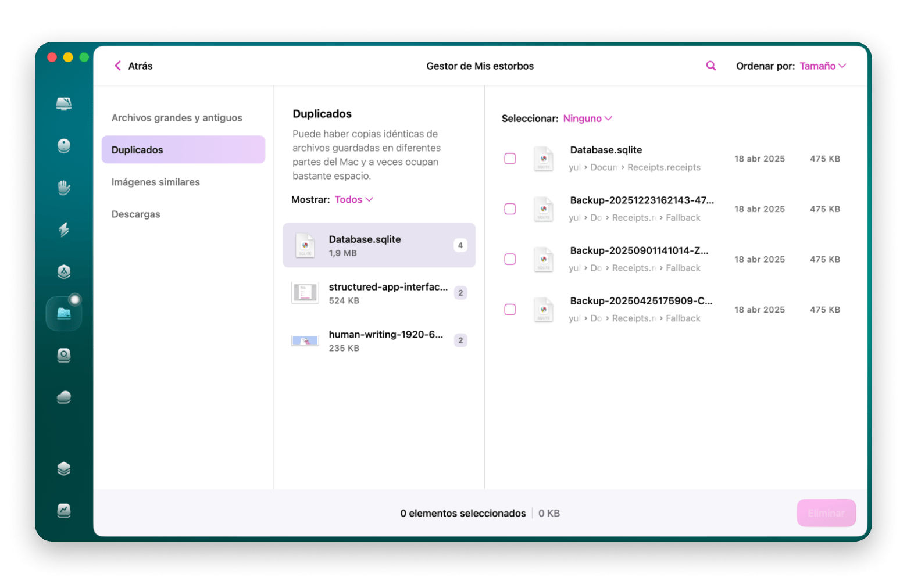Select the structured-app-interfac... file name
907x588 pixels.
[388, 287]
